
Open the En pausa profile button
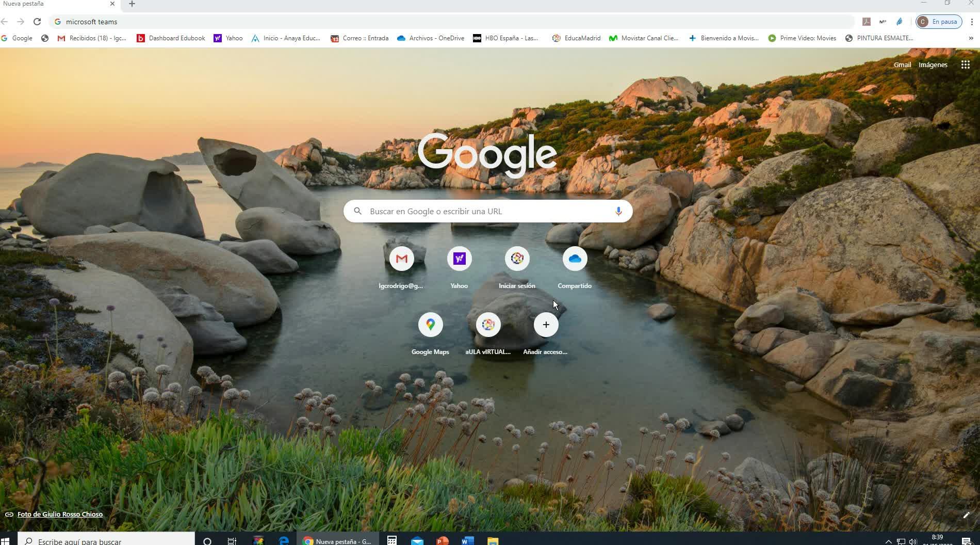point(939,22)
